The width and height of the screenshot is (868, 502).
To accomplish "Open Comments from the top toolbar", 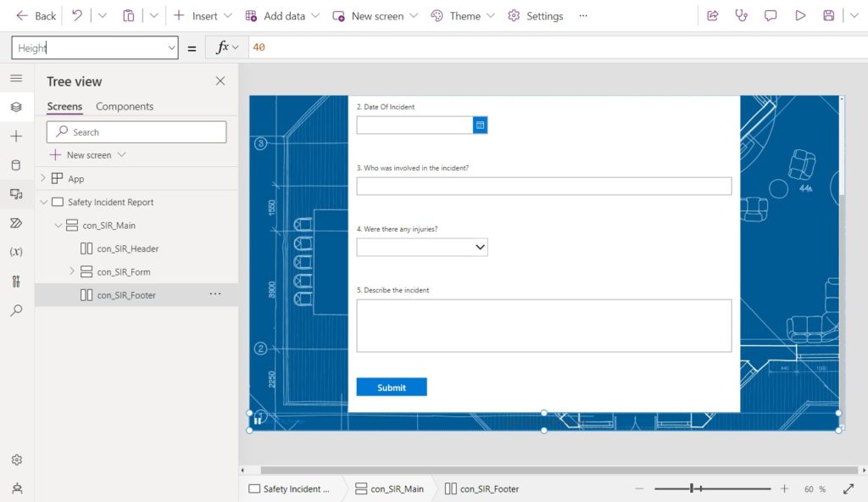I will point(771,15).
